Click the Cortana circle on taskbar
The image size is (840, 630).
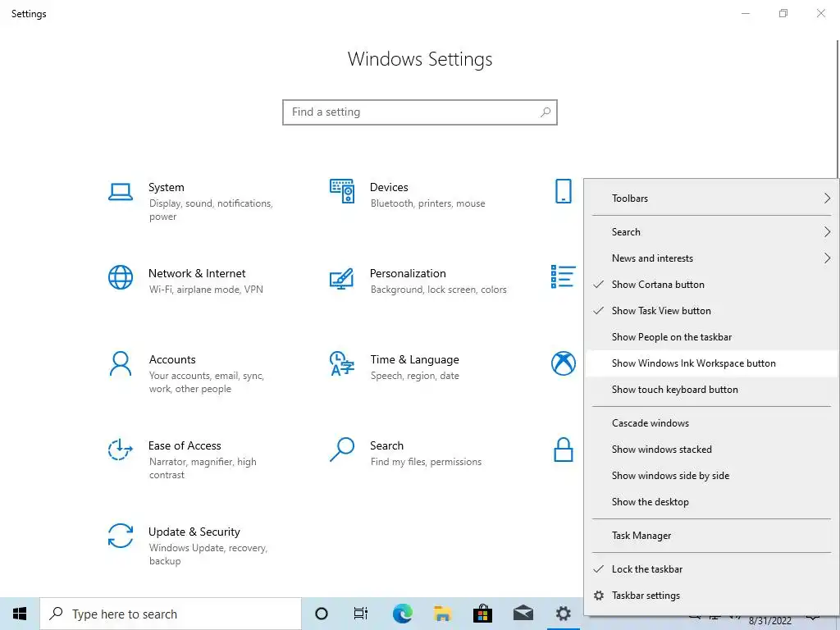coord(322,614)
